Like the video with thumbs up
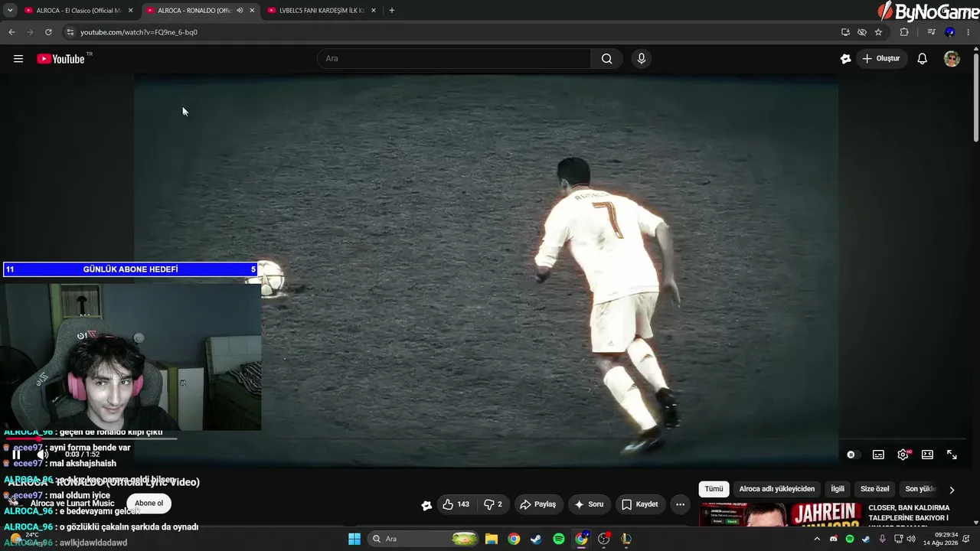Image resolution: width=980 pixels, height=551 pixels. tap(456, 504)
